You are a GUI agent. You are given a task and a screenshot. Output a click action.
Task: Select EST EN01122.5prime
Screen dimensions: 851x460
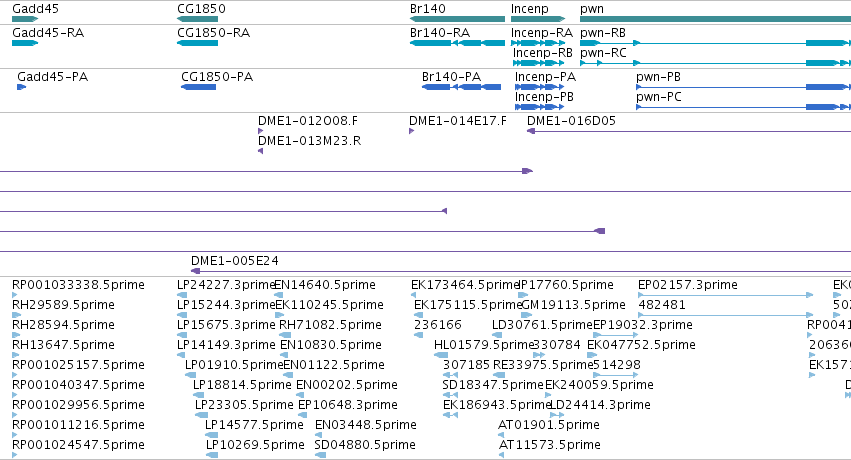pos(289,375)
